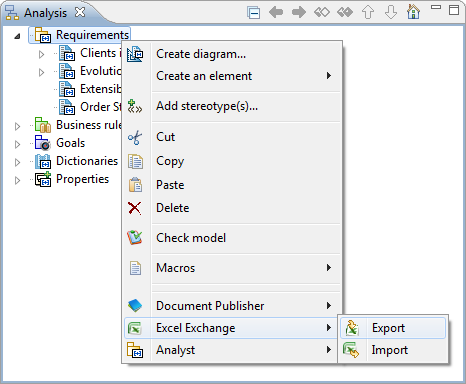Choose Cut from context menu
The width and height of the screenshot is (466, 384).
tap(232, 137)
